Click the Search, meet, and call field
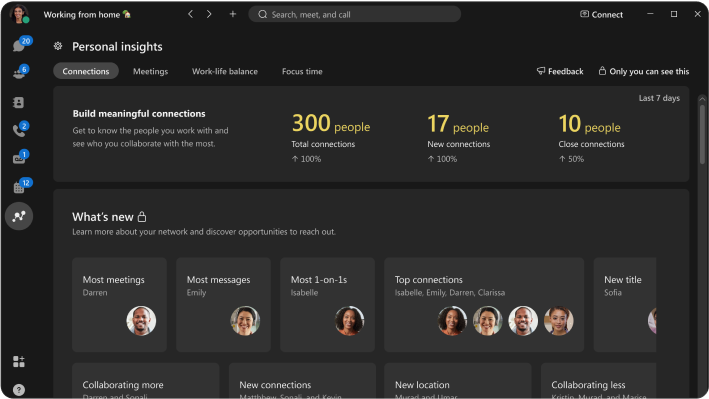Image resolution: width=709 pixels, height=399 pixels. click(354, 14)
